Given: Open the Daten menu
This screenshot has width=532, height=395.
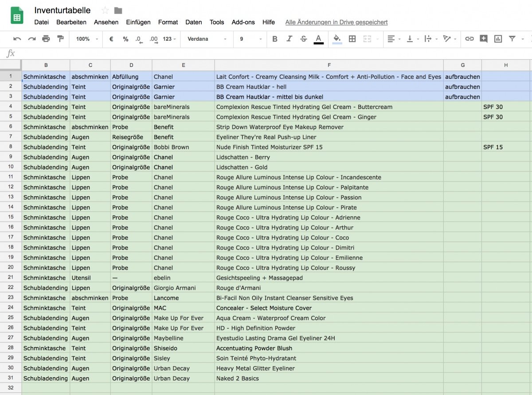Looking at the screenshot, I should 194,22.
